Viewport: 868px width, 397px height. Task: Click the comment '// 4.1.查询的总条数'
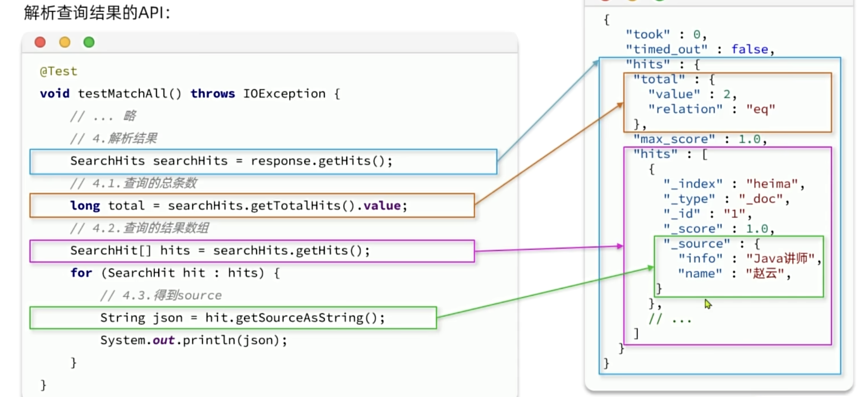click(x=133, y=183)
